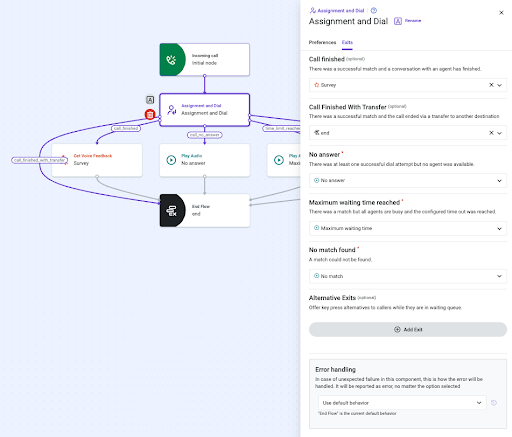512x437 pixels.
Task: Click the call_no_answer connection label
Action: [205, 135]
